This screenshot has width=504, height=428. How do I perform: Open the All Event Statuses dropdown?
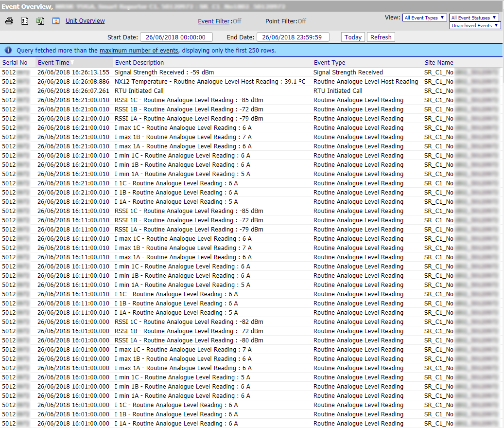point(474,18)
